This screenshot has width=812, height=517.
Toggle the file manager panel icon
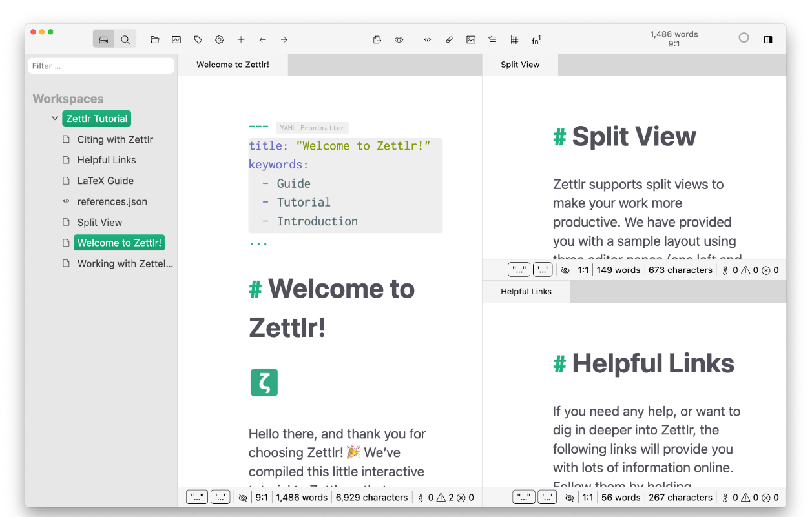[103, 39]
